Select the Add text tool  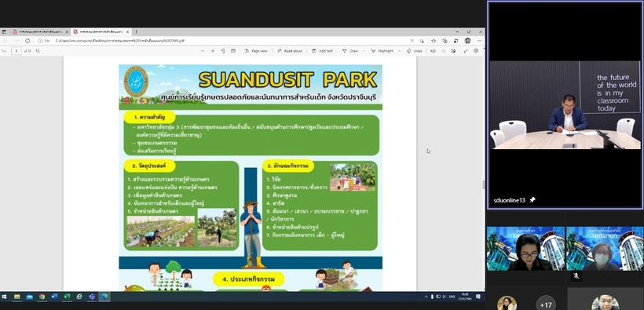(x=322, y=51)
